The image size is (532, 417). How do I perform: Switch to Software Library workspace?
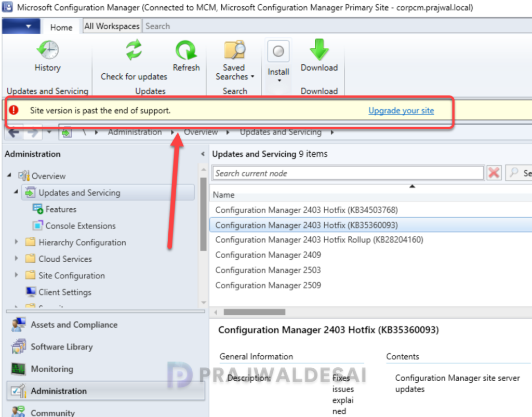62,347
